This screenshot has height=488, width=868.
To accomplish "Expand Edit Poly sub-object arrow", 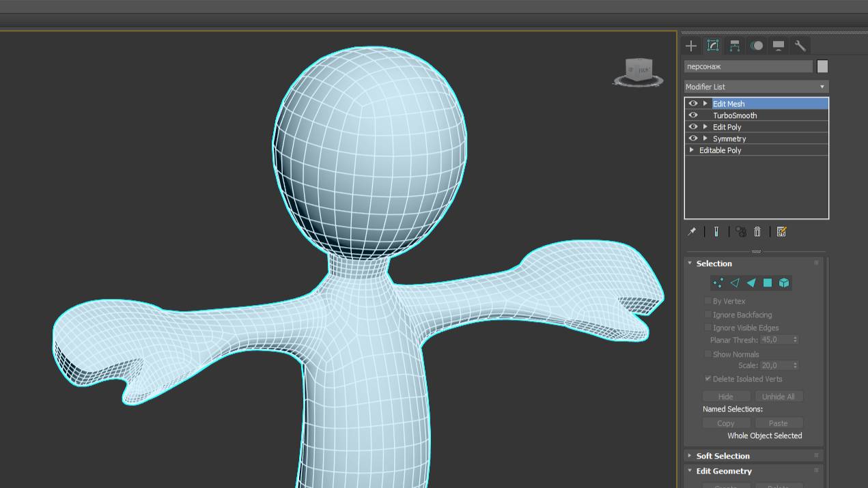I will click(705, 126).
